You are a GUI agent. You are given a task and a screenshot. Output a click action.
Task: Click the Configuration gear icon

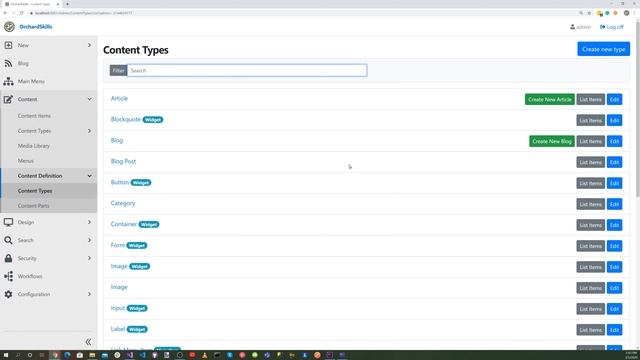tap(8, 294)
